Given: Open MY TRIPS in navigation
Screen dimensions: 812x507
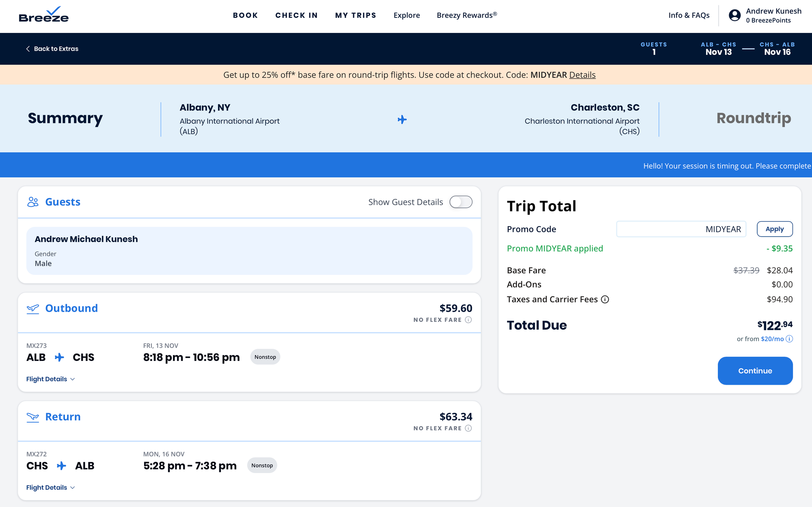Looking at the screenshot, I should point(356,15).
